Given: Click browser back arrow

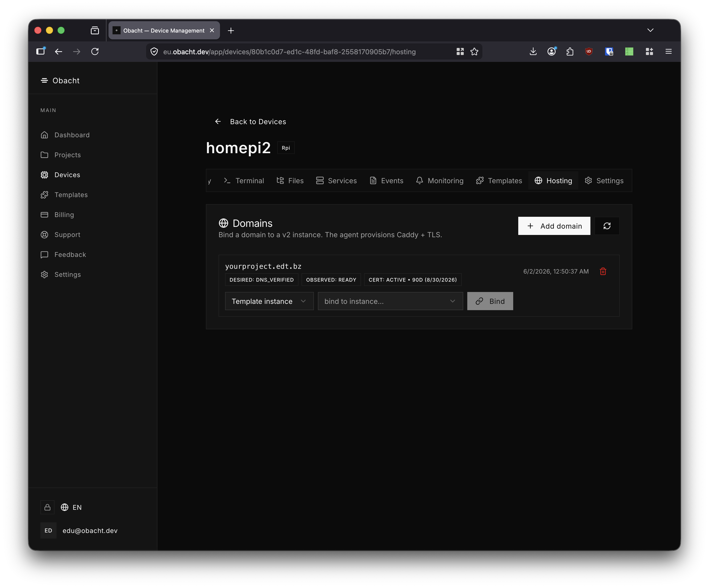Looking at the screenshot, I should pos(58,51).
